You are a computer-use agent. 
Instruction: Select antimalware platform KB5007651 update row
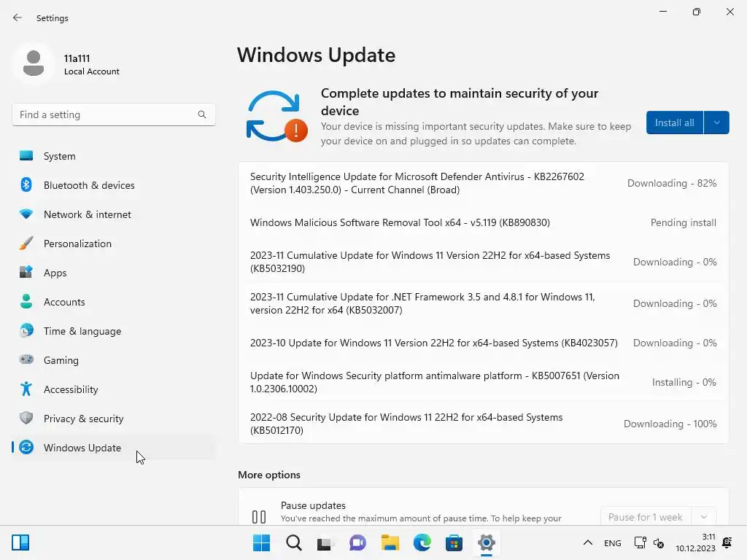pyautogui.click(x=483, y=382)
